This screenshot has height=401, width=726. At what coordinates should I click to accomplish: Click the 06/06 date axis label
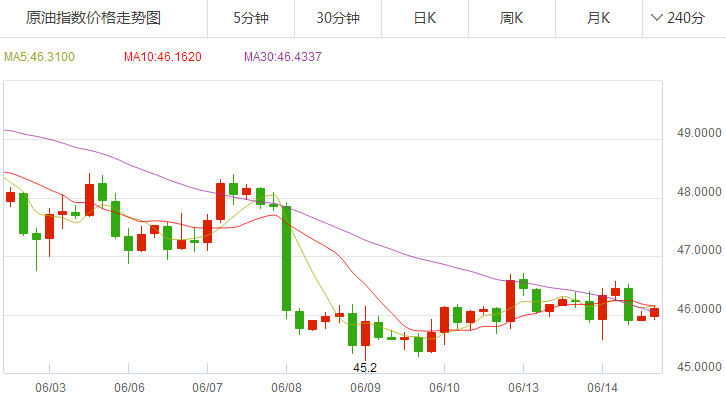tap(129, 388)
